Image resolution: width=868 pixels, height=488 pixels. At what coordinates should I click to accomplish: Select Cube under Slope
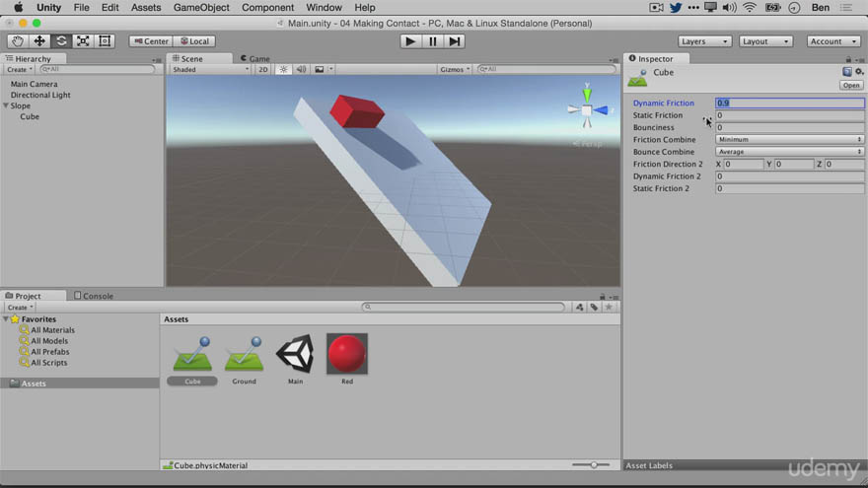(30, 116)
